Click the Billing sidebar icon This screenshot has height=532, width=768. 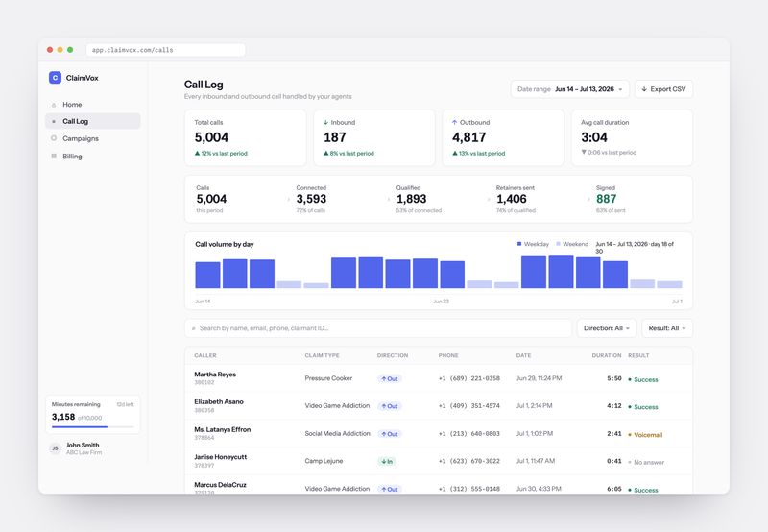tap(54, 156)
